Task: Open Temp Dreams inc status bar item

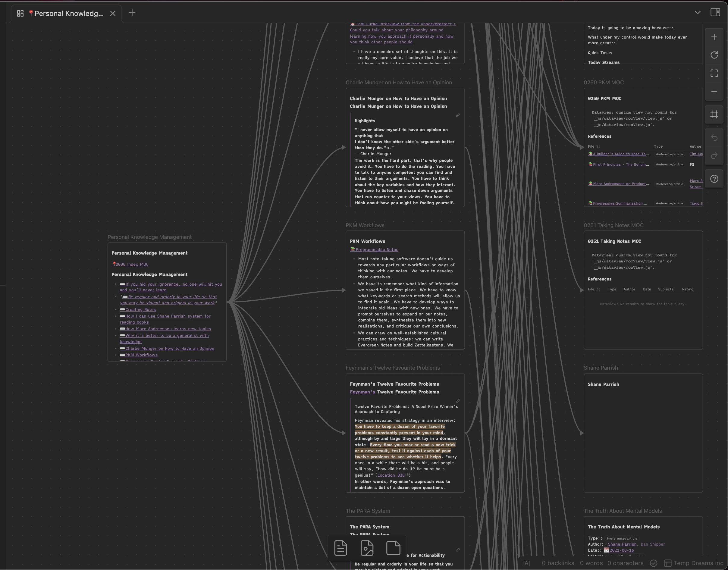Action: (x=694, y=563)
